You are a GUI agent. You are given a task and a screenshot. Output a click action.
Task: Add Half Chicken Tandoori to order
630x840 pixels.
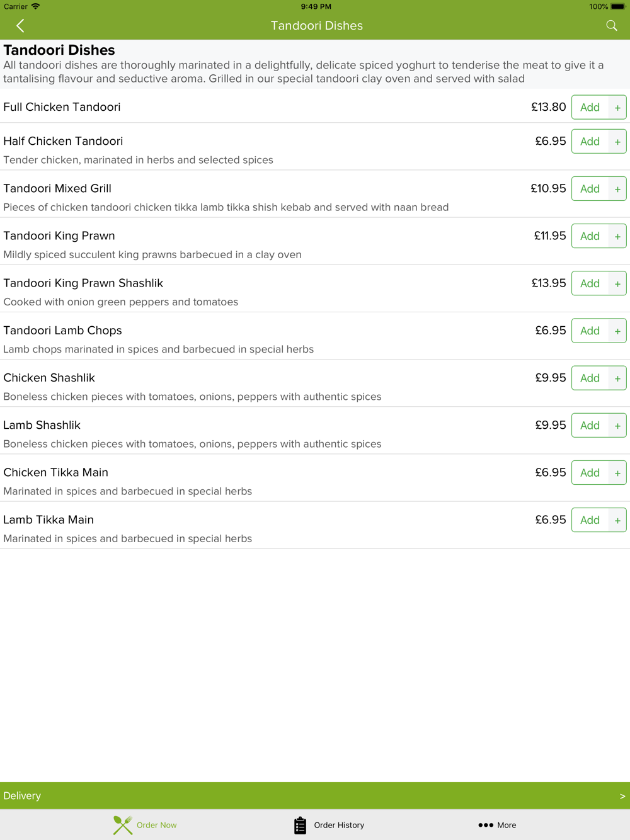tap(590, 142)
